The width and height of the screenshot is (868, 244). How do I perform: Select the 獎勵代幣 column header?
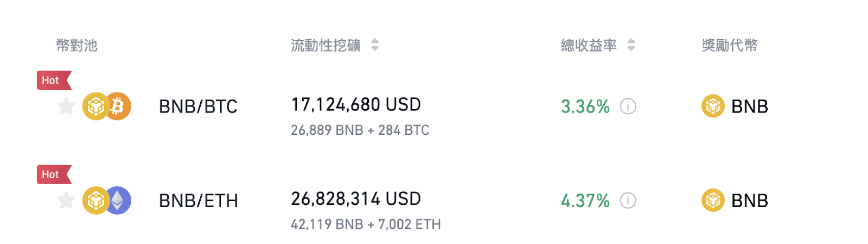[730, 45]
